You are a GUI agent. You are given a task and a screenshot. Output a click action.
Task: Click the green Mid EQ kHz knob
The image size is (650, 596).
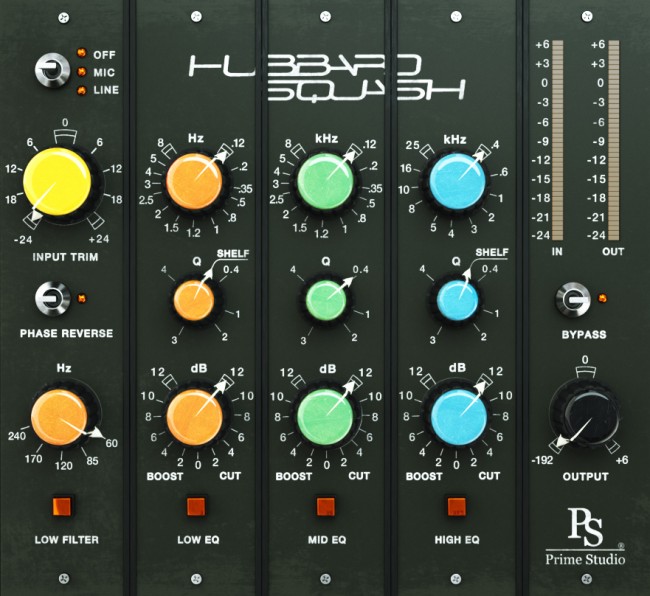pyautogui.click(x=326, y=181)
